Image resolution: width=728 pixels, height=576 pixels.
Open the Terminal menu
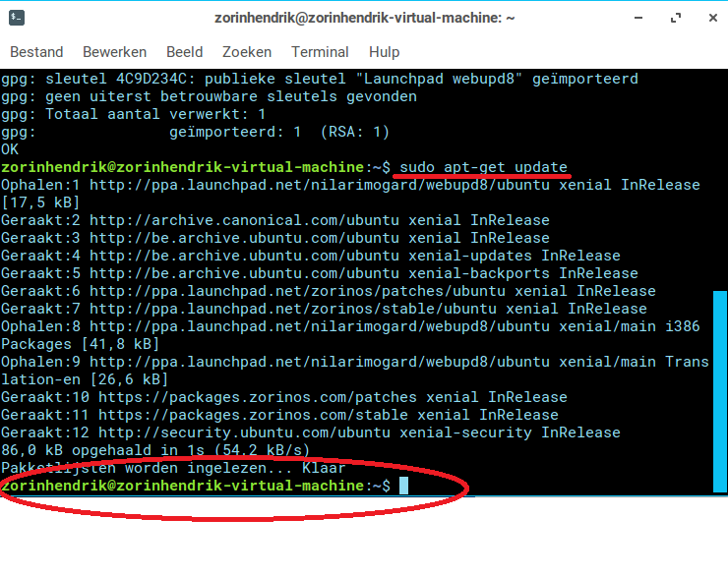click(320, 52)
